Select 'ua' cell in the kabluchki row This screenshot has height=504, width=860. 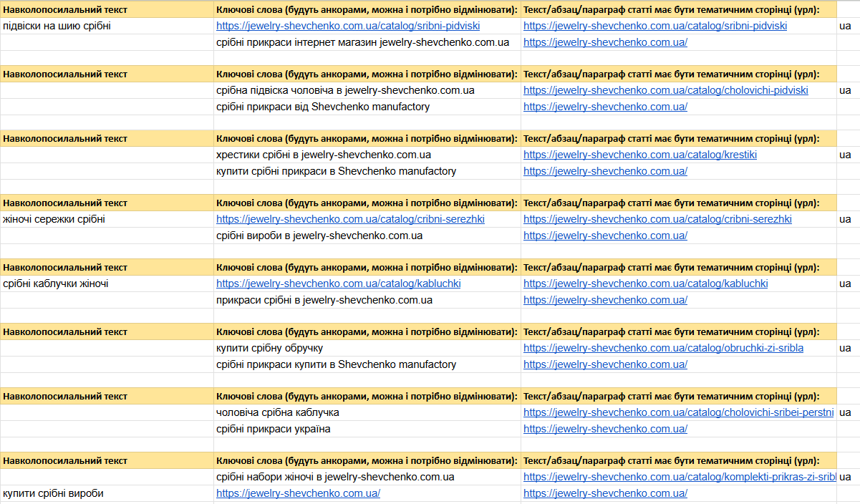tap(848, 283)
